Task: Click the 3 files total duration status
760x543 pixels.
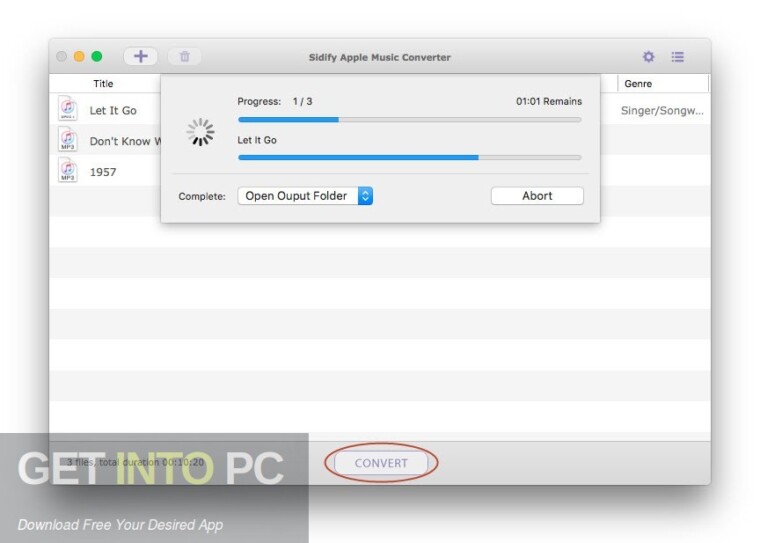Action: (x=135, y=462)
